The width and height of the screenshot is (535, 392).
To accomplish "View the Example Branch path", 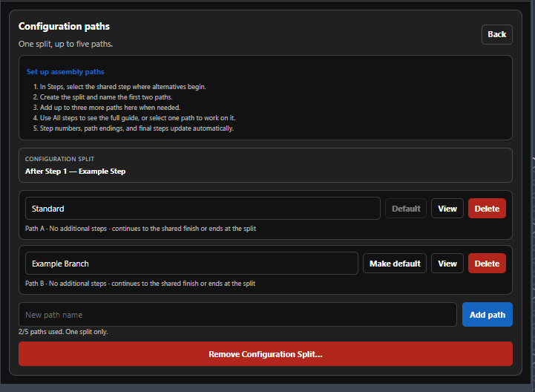I will [447, 264].
